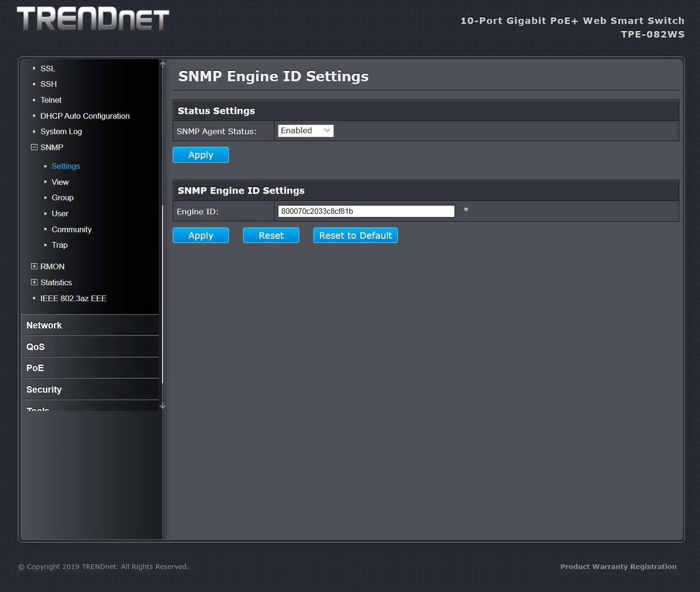This screenshot has height=592, width=700.
Task: Open the SSL menu item
Action: point(48,68)
